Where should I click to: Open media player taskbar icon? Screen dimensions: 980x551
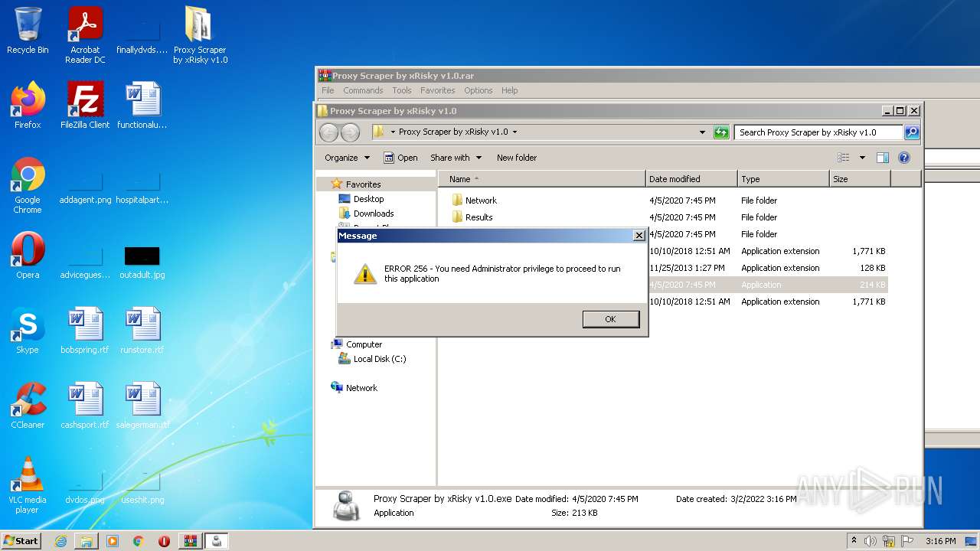(113, 541)
